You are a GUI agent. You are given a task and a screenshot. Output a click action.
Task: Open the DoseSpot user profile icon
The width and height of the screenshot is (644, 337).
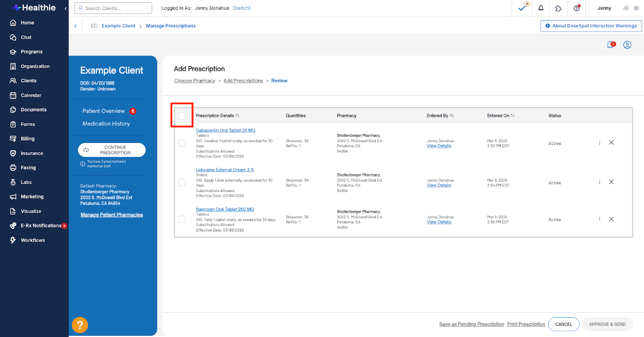click(627, 45)
